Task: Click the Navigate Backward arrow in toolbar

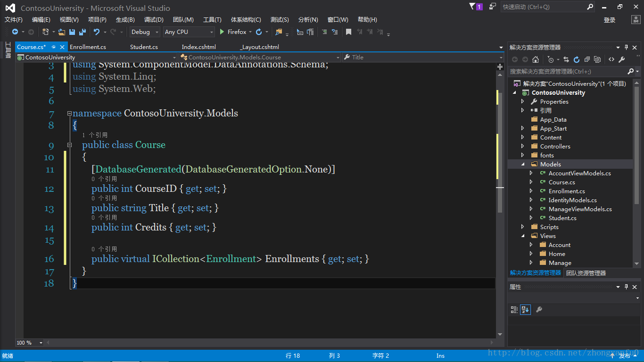Action: [15, 32]
